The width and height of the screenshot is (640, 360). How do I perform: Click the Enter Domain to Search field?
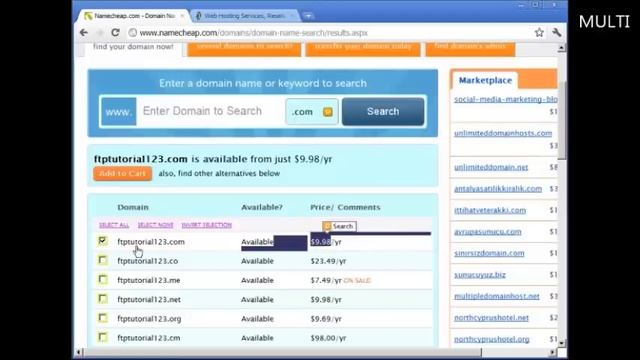210,111
